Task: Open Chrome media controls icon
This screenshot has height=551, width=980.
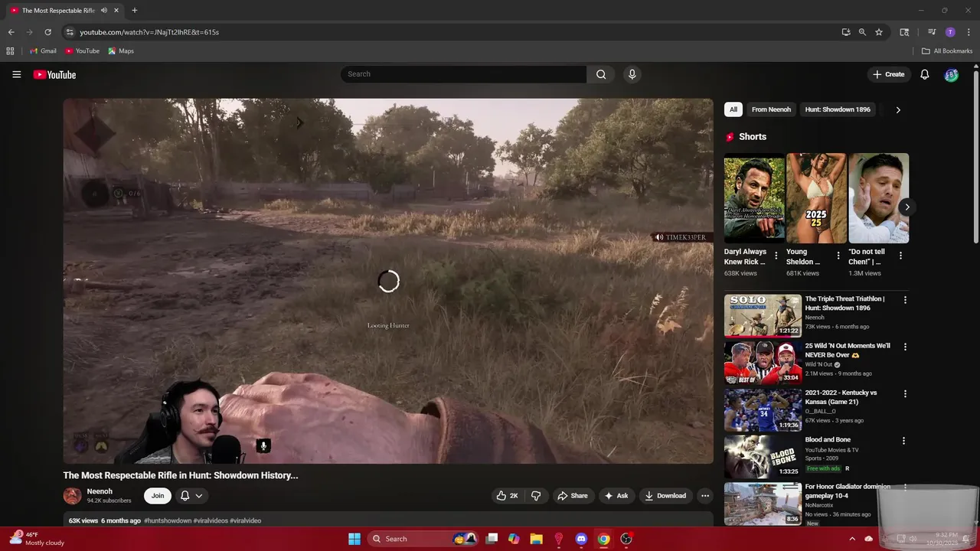Action: click(x=932, y=32)
